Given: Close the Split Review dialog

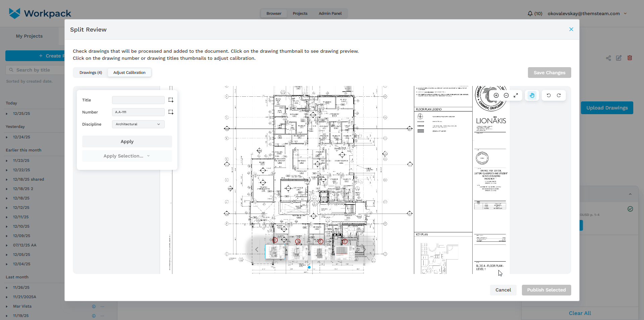Looking at the screenshot, I should (x=571, y=30).
